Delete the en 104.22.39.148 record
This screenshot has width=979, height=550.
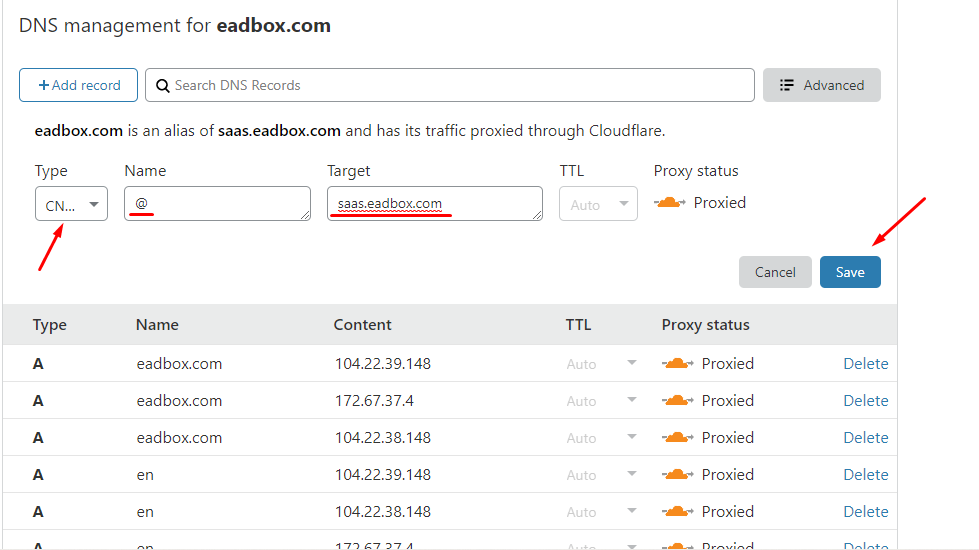tap(865, 474)
